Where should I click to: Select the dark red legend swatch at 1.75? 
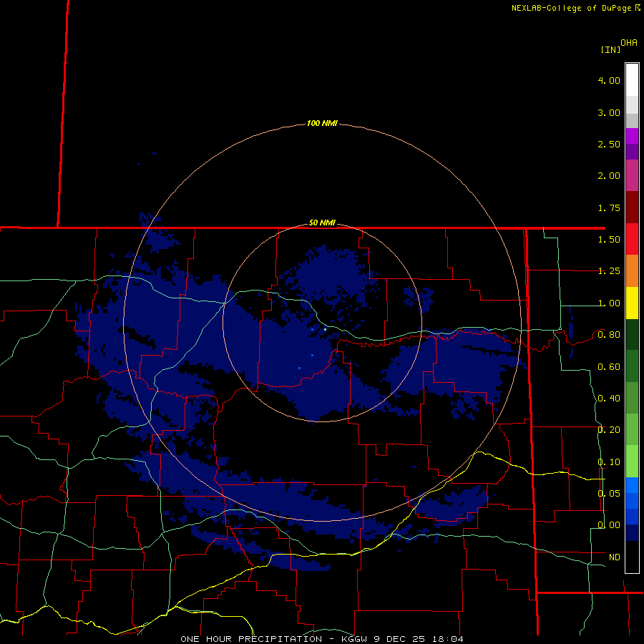tap(632, 208)
